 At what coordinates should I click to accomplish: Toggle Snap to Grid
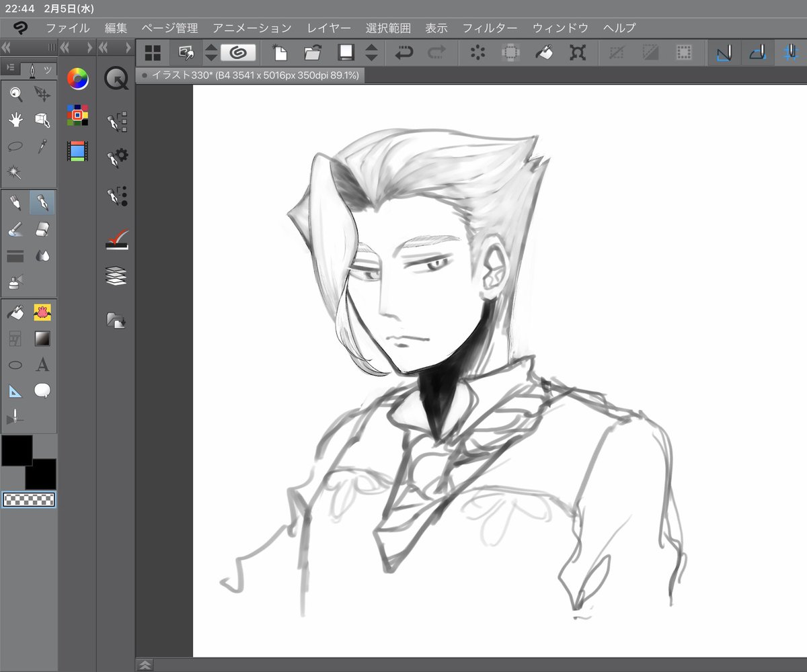coord(792,52)
